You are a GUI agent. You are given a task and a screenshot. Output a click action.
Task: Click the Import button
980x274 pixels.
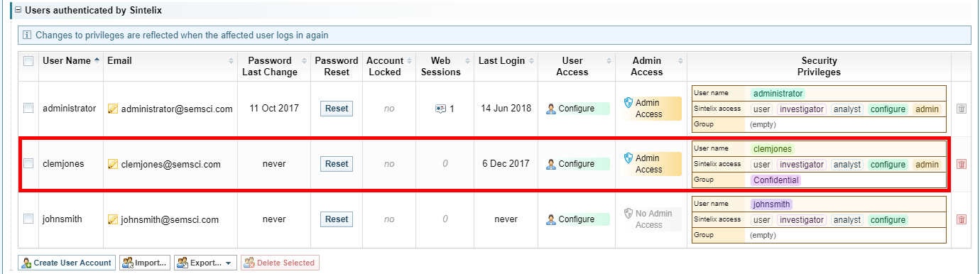click(x=145, y=263)
